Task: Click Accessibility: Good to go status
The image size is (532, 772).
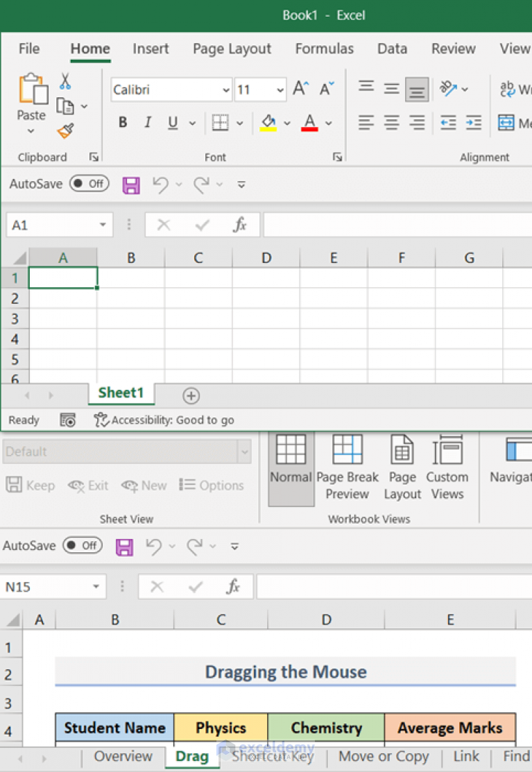Action: click(x=164, y=420)
